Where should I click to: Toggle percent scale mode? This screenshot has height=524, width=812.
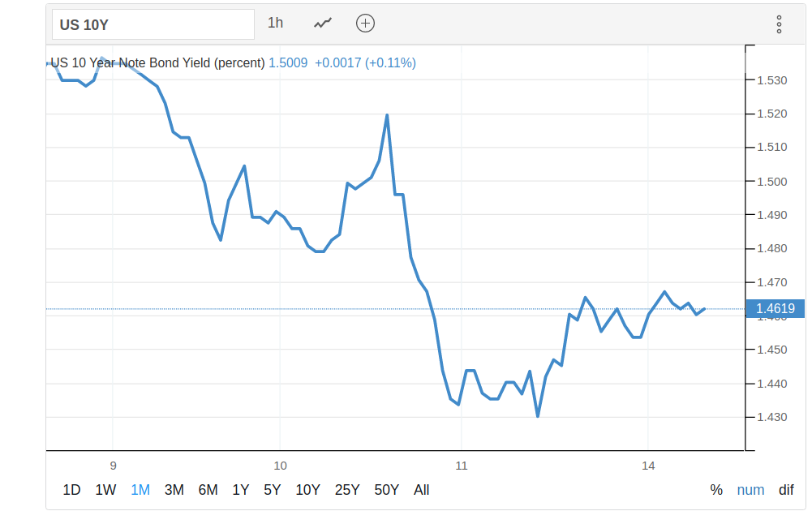[x=716, y=490]
